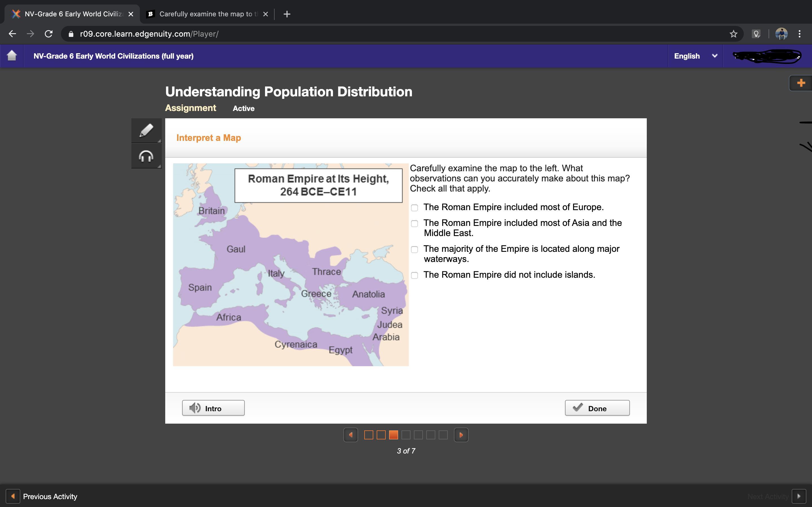Expand pencil tool options corner arrow
This screenshot has height=507, width=812.
(x=159, y=141)
